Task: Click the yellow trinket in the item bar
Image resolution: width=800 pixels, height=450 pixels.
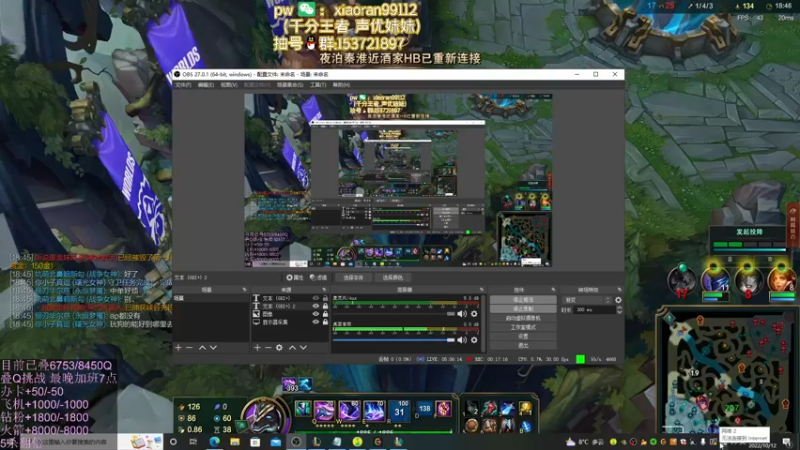Action: point(525,408)
